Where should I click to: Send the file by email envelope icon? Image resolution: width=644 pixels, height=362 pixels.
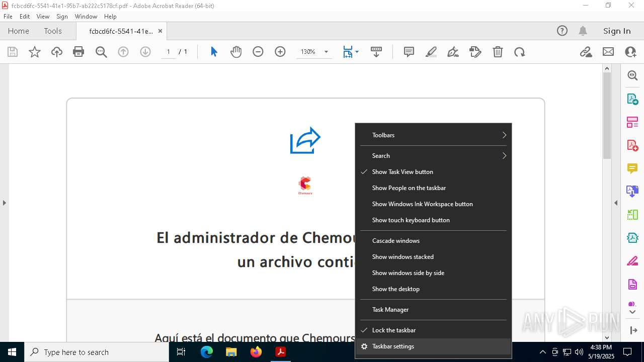[608, 52]
